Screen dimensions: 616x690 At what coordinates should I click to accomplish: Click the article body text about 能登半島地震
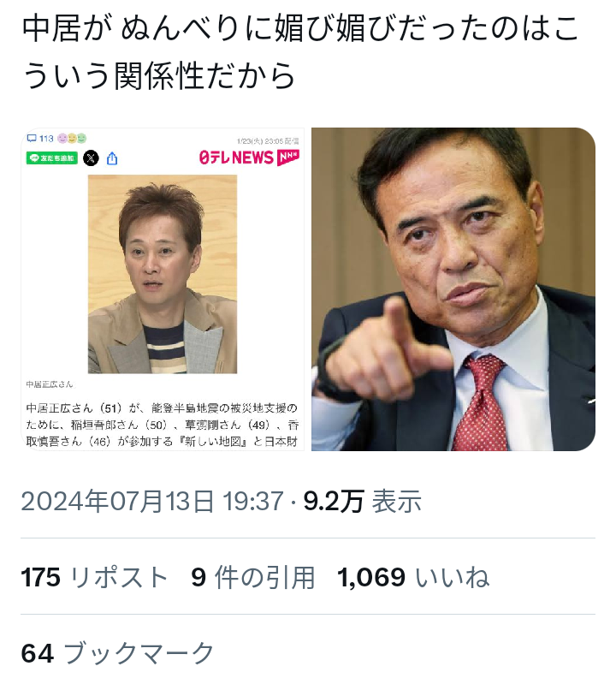point(163,425)
